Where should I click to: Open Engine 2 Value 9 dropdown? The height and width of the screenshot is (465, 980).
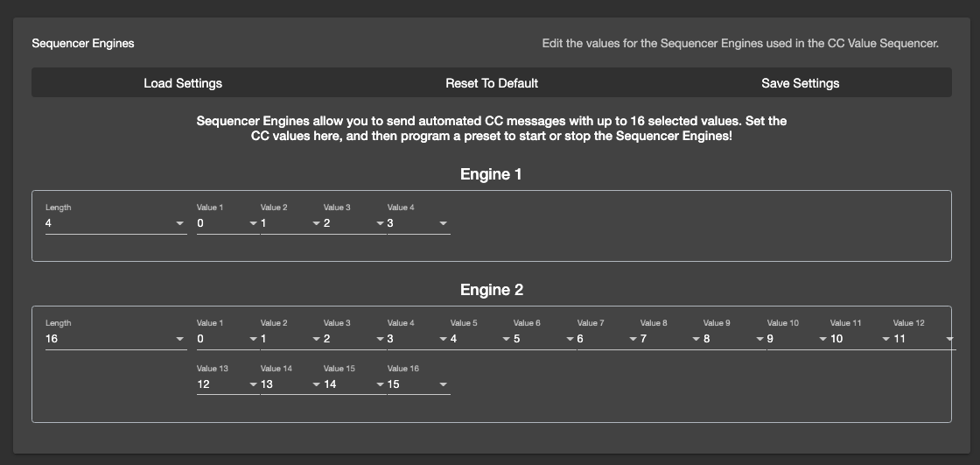pos(734,339)
